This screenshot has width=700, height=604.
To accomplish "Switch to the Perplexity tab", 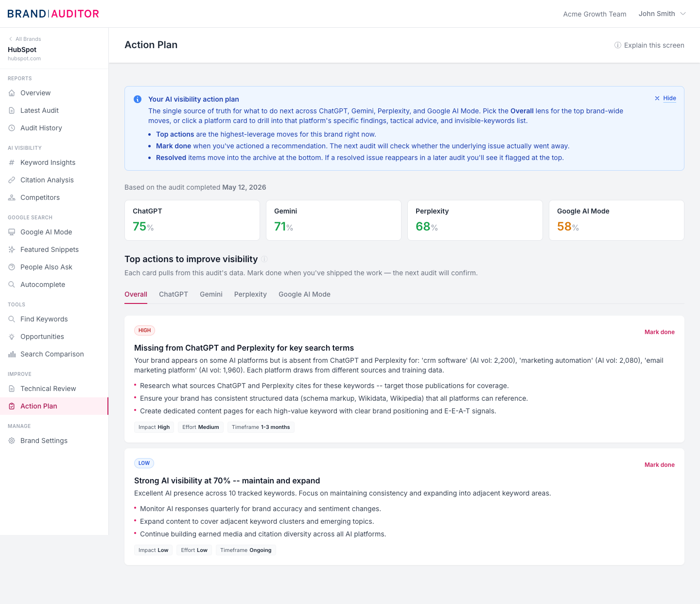I will click(250, 294).
